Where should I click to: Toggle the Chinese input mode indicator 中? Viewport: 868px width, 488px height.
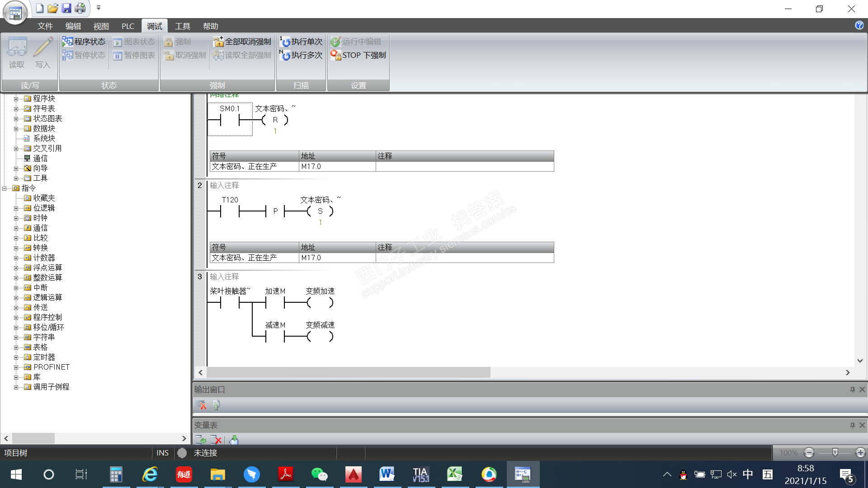pyautogui.click(x=748, y=474)
